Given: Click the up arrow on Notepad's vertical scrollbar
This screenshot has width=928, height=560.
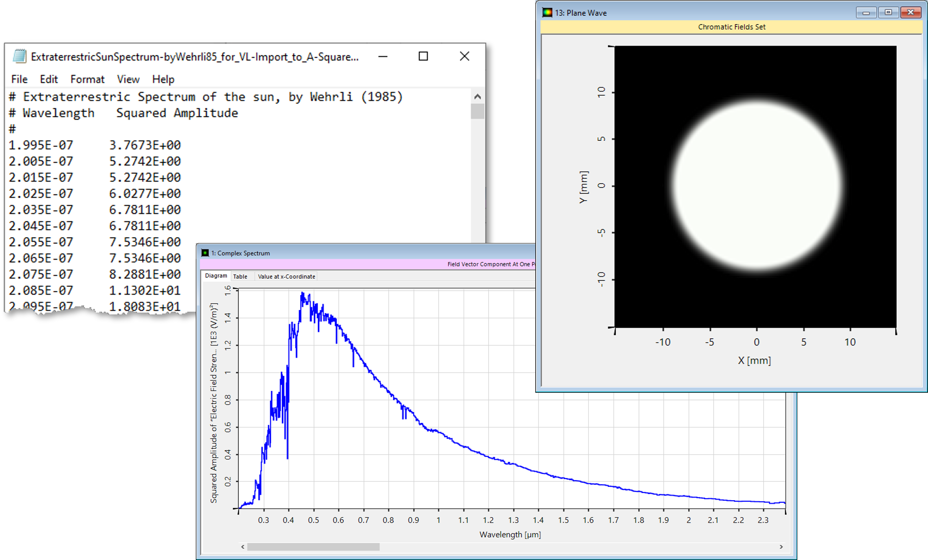Looking at the screenshot, I should point(478,96).
